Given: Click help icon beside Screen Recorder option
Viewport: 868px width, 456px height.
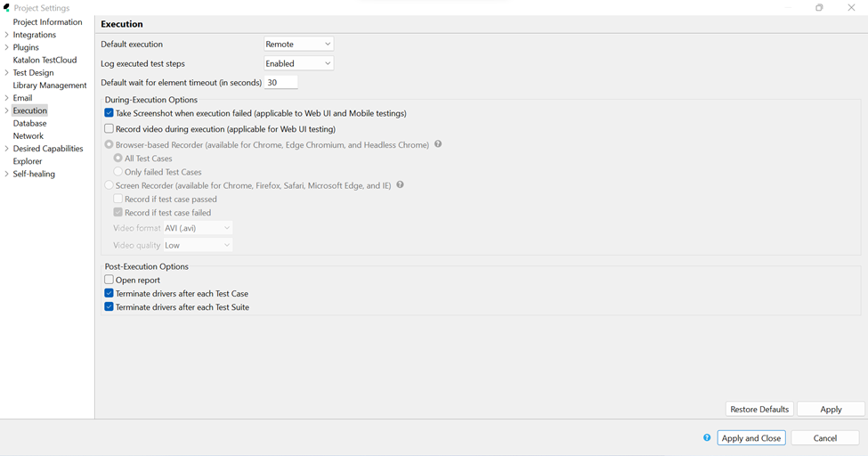Looking at the screenshot, I should [400, 185].
